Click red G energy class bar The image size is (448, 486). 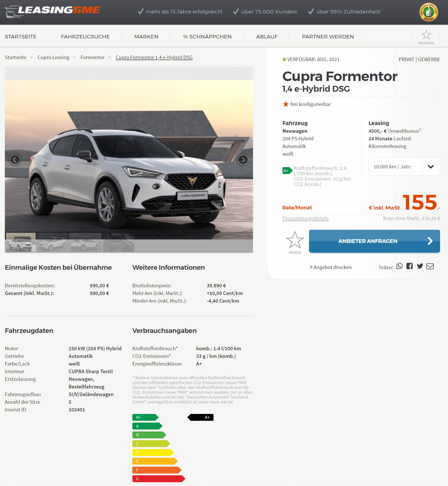(x=159, y=479)
